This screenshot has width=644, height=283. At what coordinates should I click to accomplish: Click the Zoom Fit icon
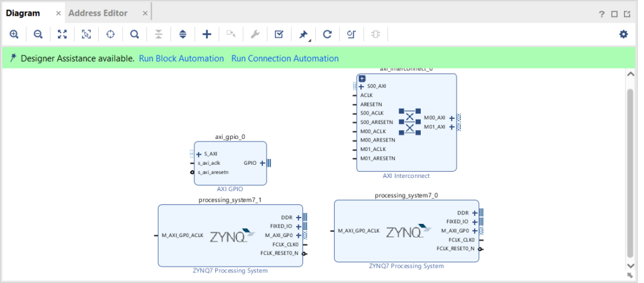62,35
